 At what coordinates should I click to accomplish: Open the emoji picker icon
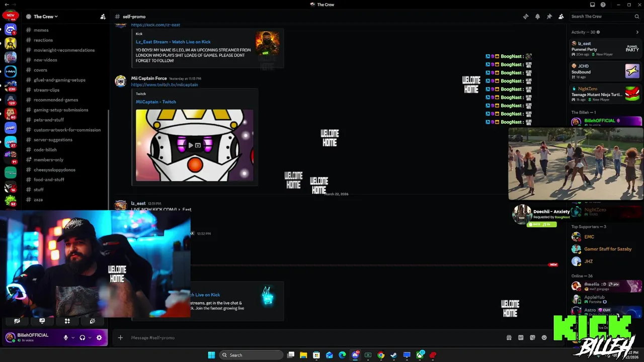pyautogui.click(x=544, y=338)
